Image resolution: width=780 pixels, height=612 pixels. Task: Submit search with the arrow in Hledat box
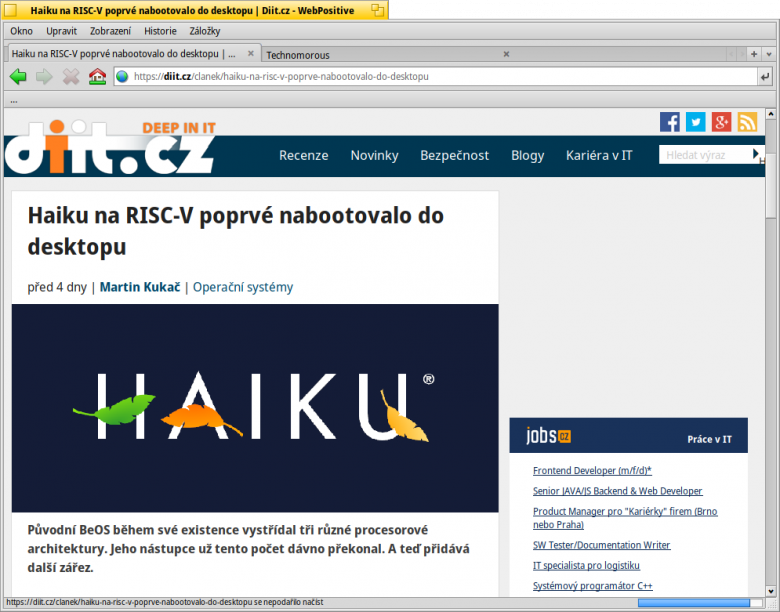click(x=756, y=154)
